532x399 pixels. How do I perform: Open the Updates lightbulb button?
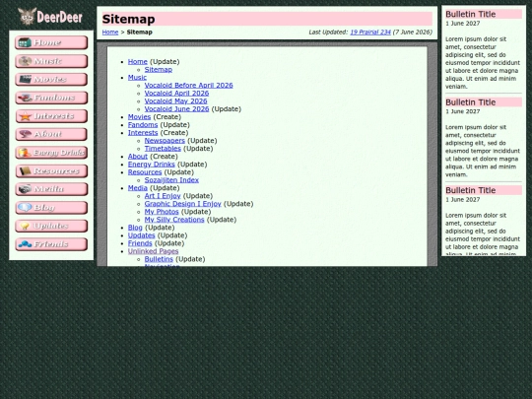51,226
